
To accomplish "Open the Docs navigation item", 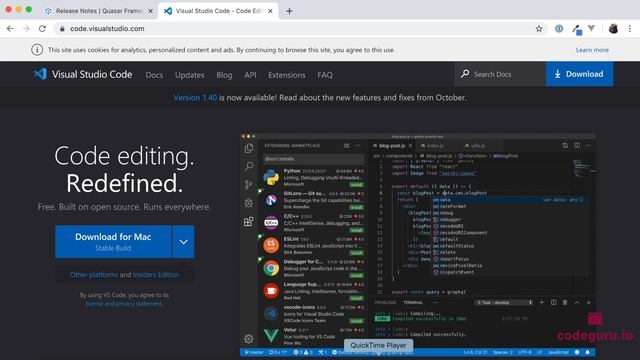I will coord(154,75).
